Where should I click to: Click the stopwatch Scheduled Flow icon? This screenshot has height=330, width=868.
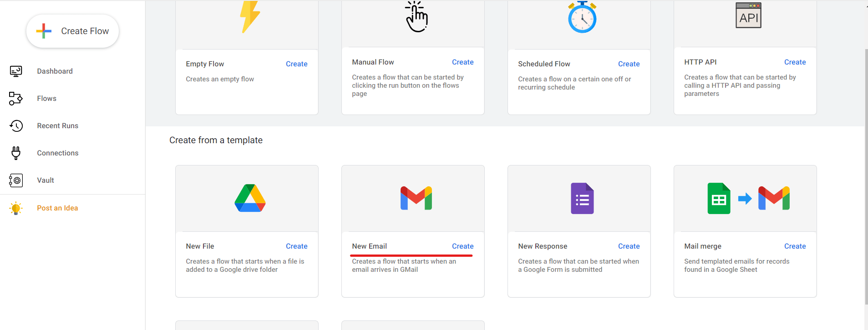[582, 17]
